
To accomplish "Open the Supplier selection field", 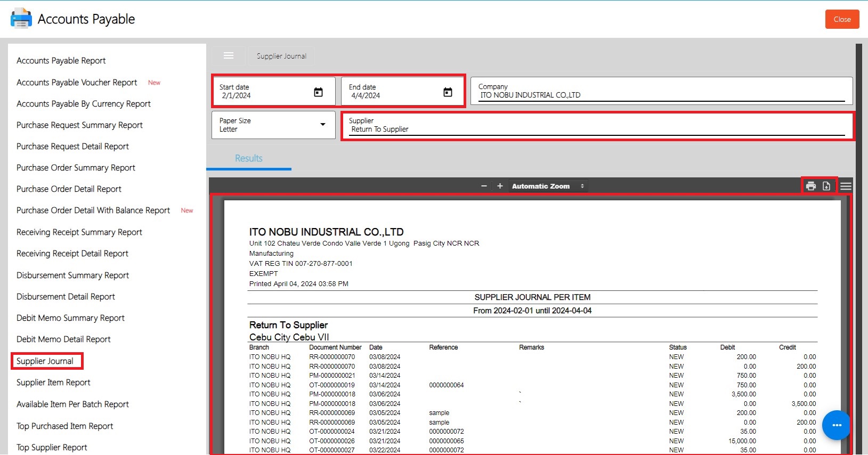I will (597, 126).
